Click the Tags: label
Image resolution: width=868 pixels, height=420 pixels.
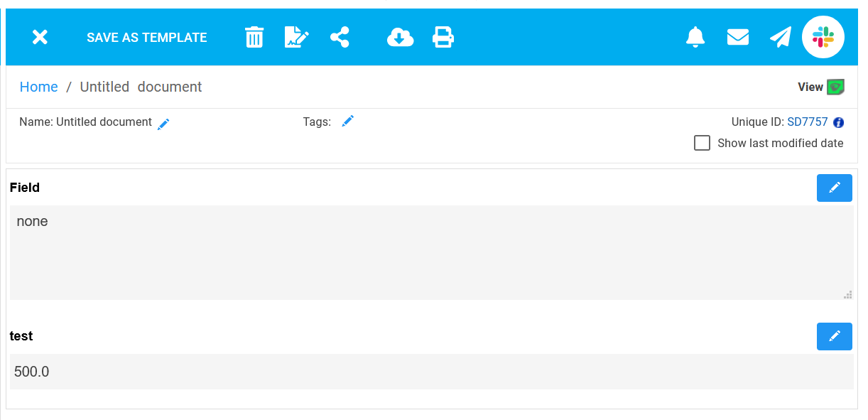click(x=317, y=122)
